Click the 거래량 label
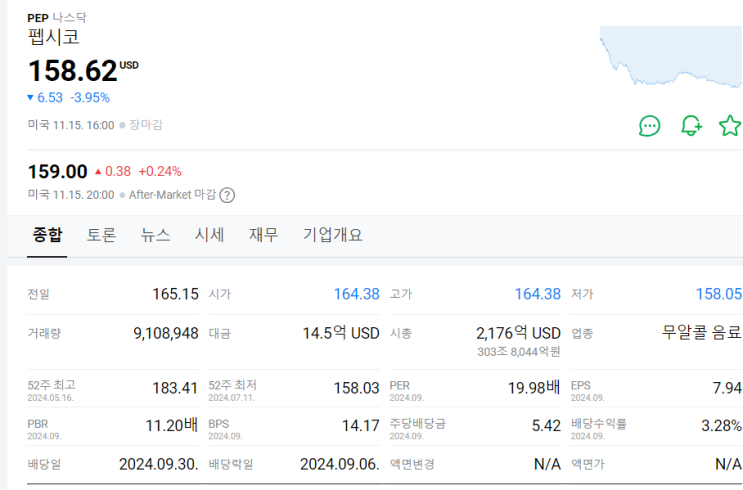The width and height of the screenshot is (743, 490). tap(44, 334)
